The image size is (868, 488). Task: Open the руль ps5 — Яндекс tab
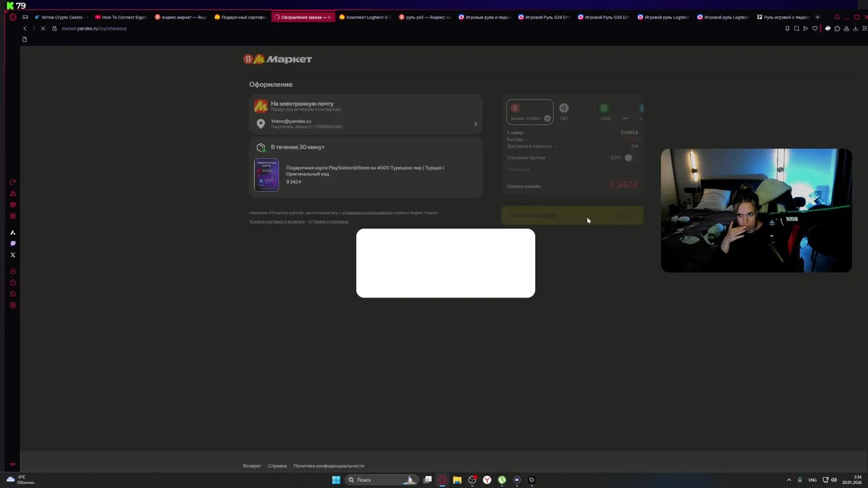pyautogui.click(x=423, y=17)
